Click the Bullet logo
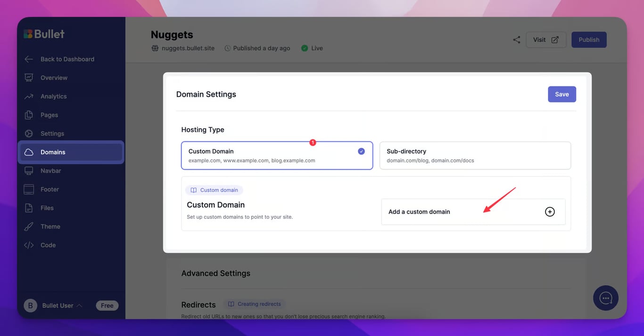Image resolution: width=644 pixels, height=336 pixels. click(44, 33)
